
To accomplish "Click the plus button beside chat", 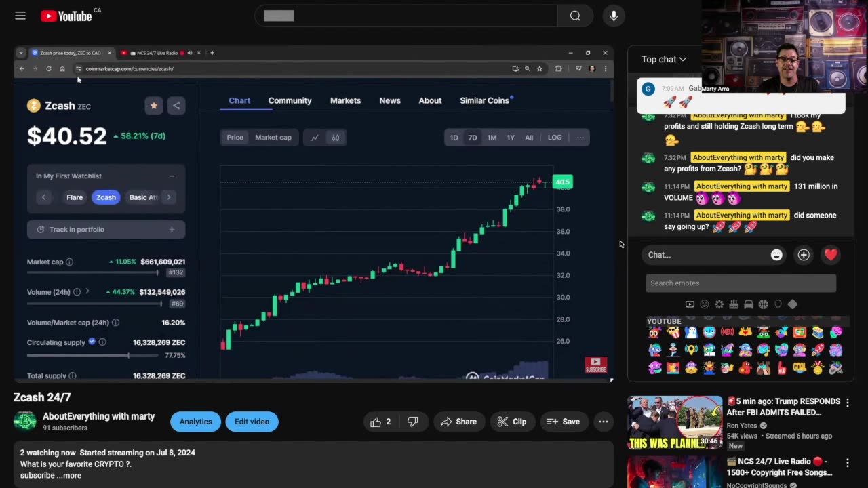I will click(x=804, y=255).
